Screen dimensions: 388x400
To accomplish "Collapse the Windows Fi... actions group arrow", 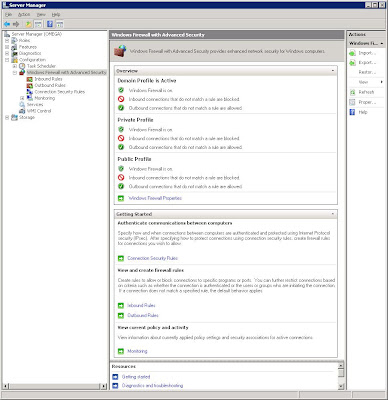I will tap(382, 43).
